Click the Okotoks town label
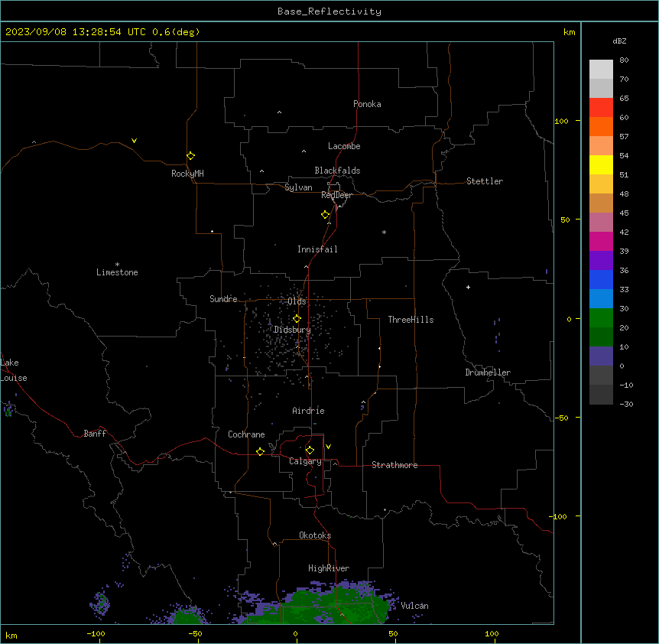Screen dimensions: 659x644 point(315,535)
